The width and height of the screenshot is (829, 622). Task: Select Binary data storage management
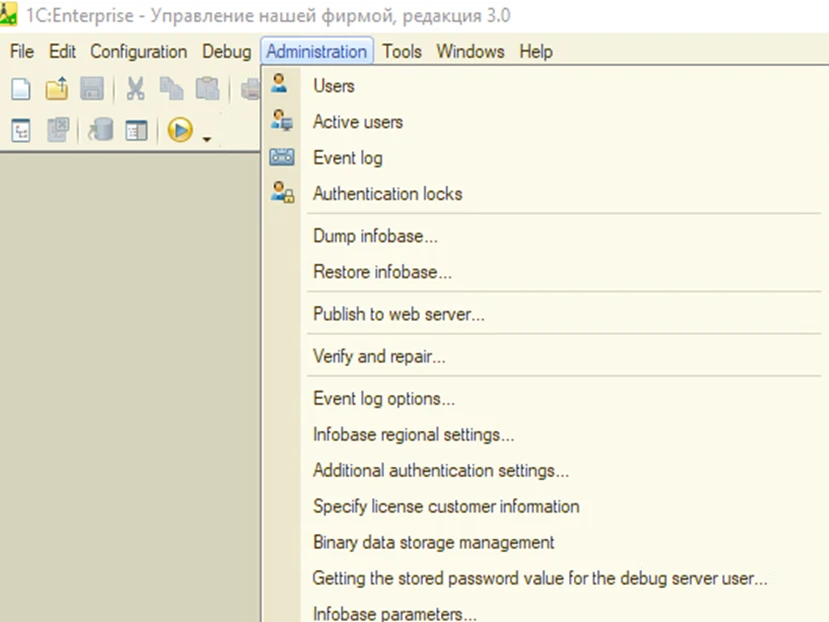point(545,542)
